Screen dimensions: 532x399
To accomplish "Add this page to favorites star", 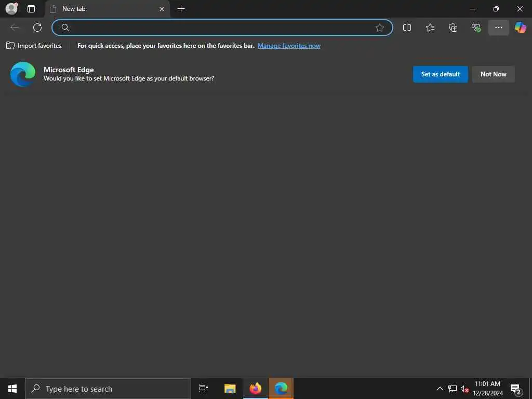I will 380,28.
